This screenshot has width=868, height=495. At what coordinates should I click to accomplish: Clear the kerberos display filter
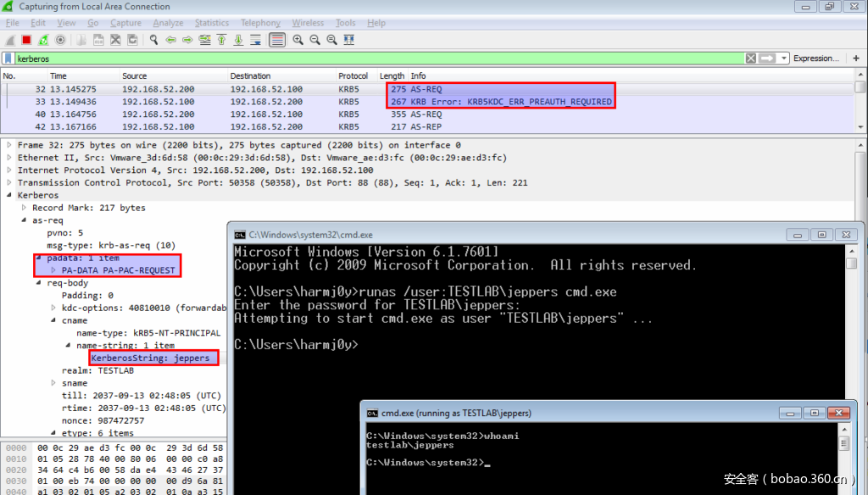coord(750,58)
